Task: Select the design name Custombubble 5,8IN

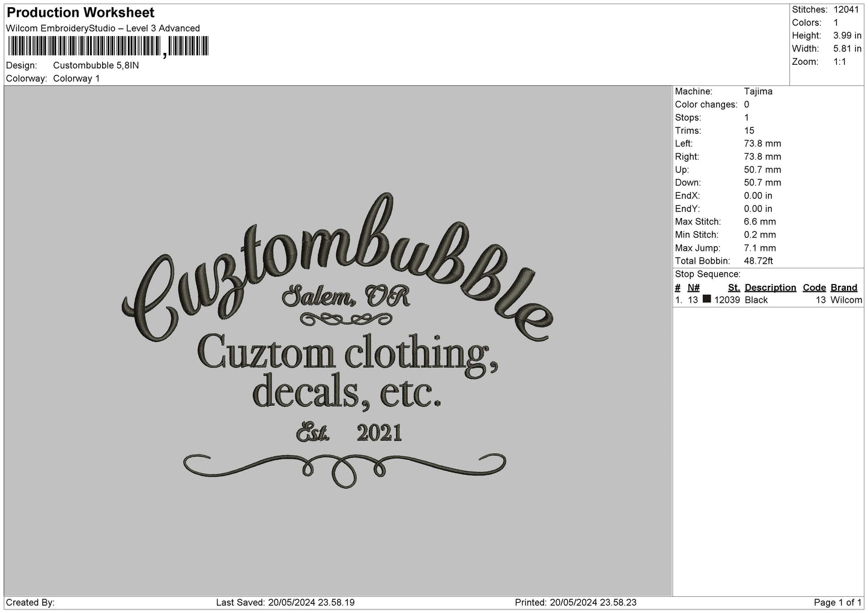Action: click(x=96, y=65)
